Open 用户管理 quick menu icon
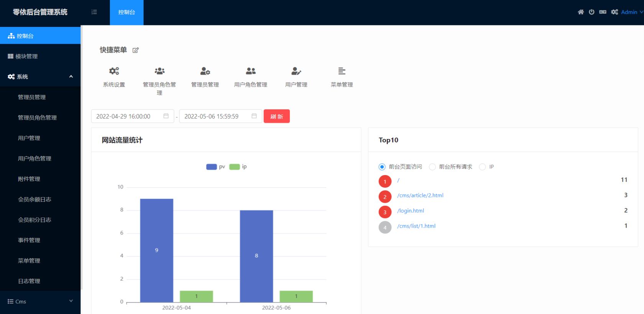Screen dimensions: 644x314 (296, 71)
